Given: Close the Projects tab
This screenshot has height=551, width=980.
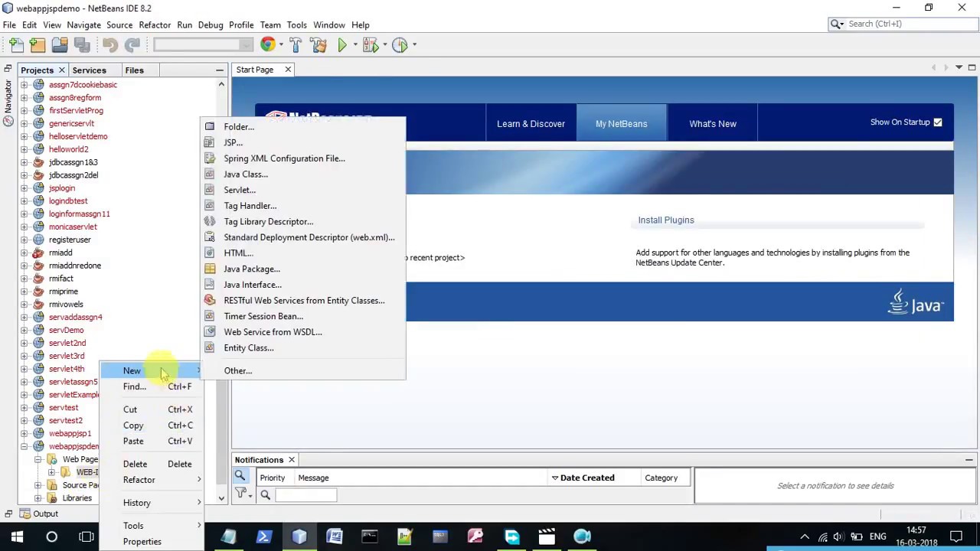Looking at the screenshot, I should (62, 70).
